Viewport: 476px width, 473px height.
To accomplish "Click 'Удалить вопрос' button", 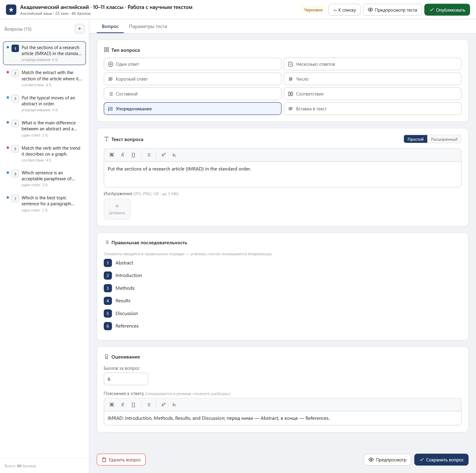I will tap(121, 460).
